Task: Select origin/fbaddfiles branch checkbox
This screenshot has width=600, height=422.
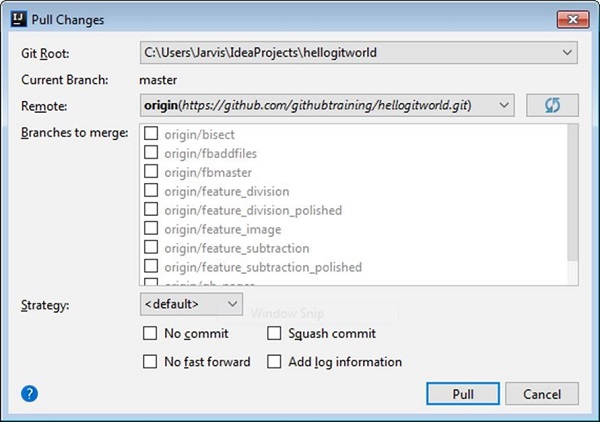Action: click(152, 153)
